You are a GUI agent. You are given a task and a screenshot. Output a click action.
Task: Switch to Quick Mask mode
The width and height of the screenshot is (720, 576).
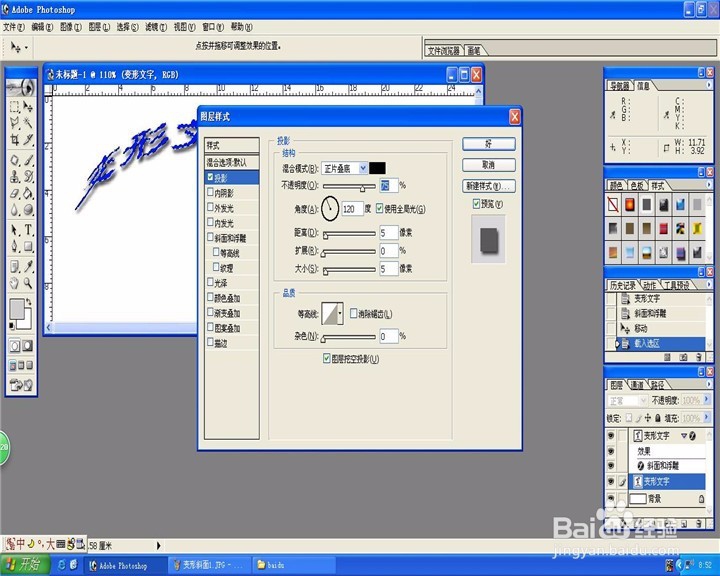28,346
